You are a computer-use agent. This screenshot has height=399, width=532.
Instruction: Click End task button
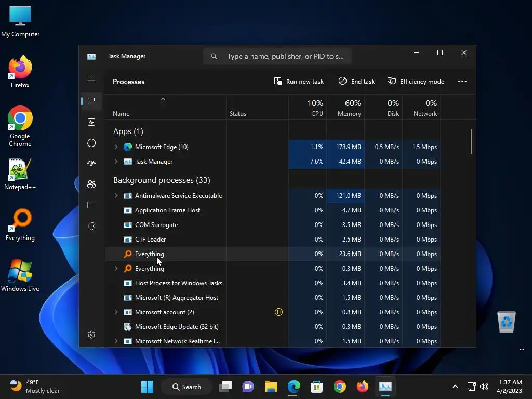tap(356, 82)
